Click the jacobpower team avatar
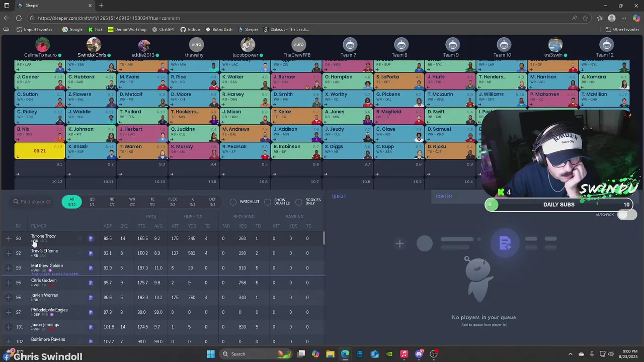 (248, 44)
